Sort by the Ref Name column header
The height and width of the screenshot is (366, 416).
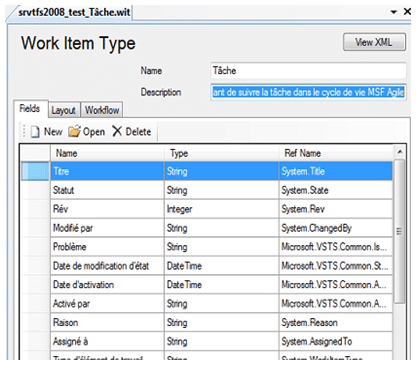pyautogui.click(x=336, y=153)
